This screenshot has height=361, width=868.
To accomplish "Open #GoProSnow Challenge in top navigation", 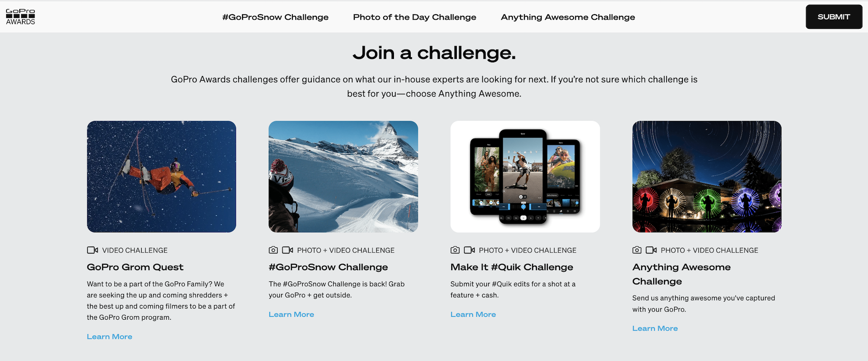I will 275,17.
